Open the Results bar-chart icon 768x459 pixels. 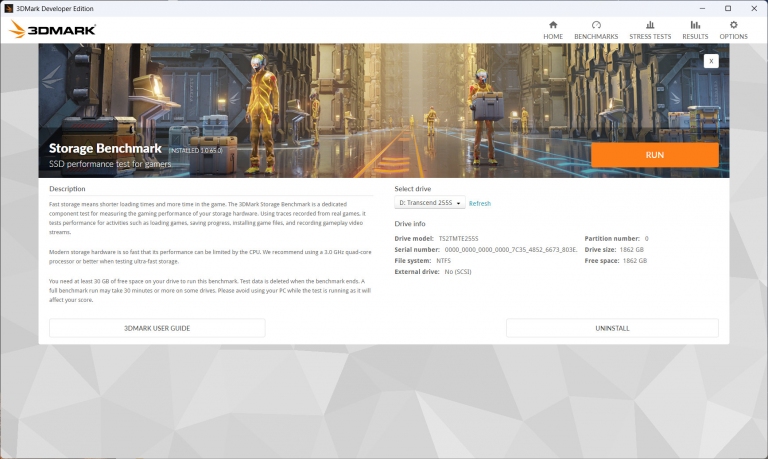[695, 25]
